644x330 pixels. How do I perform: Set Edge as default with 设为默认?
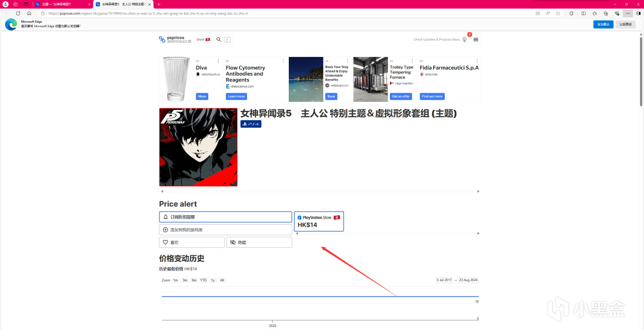[x=603, y=24]
